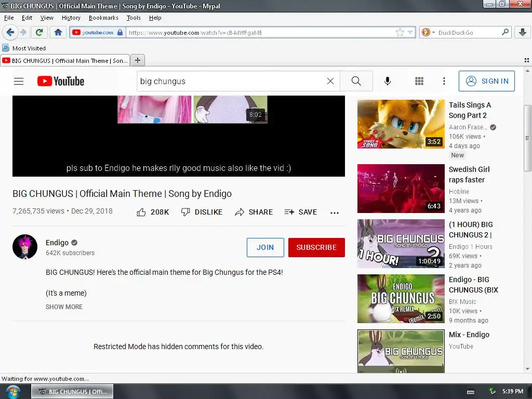Open the View menu
This screenshot has height=399, width=532.
coord(46,18)
